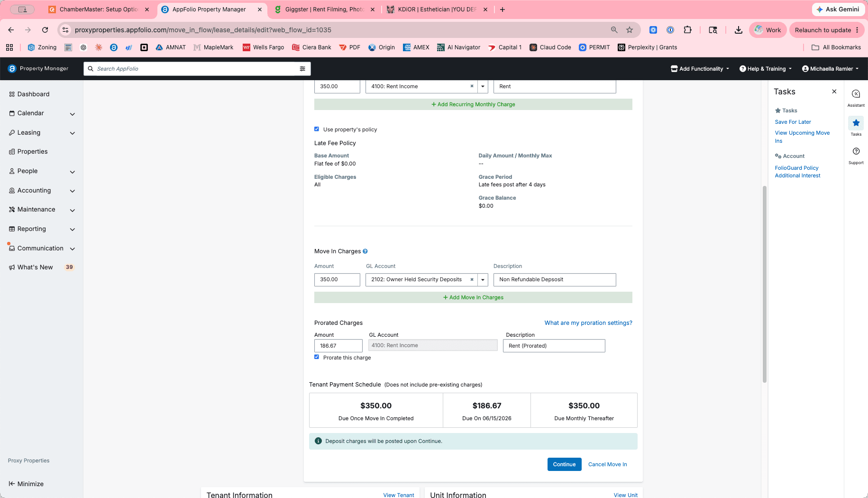868x498 pixels.
Task: Click the page vertical scrollbar
Action: pyautogui.click(x=764, y=284)
